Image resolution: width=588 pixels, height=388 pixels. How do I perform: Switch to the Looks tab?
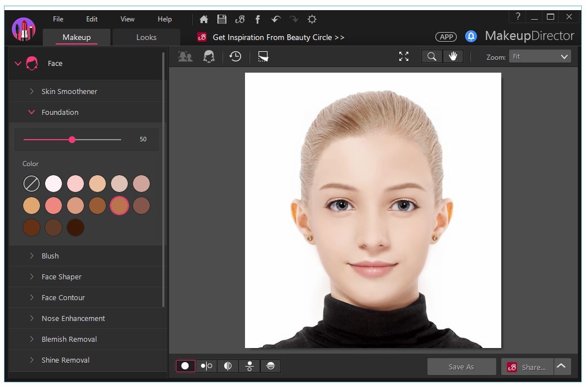point(146,37)
